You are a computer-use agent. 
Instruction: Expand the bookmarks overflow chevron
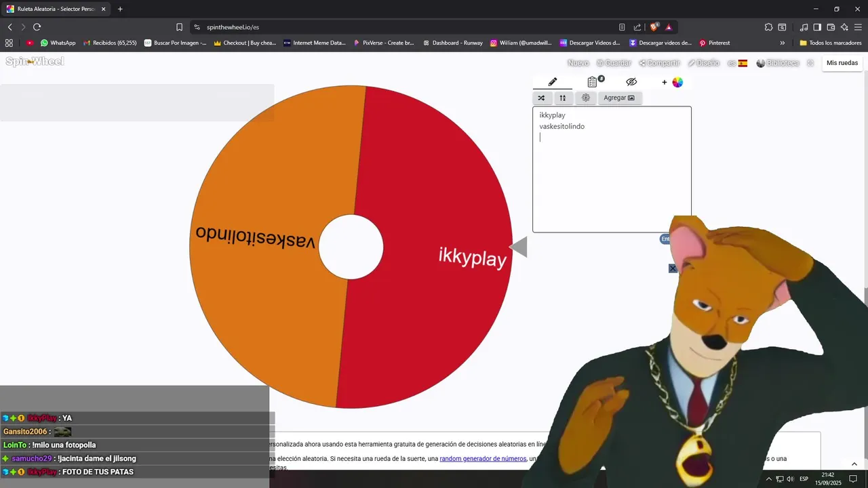(x=783, y=43)
